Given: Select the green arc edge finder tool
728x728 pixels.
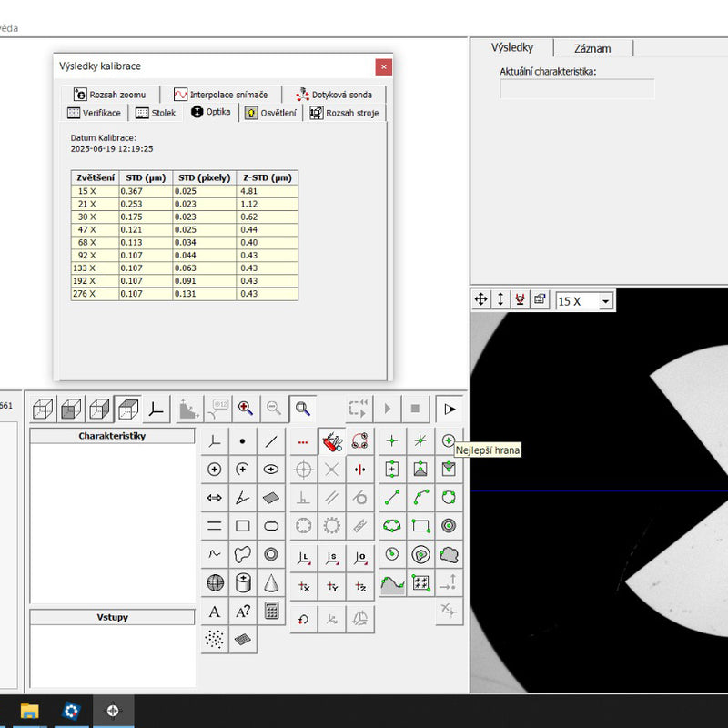Looking at the screenshot, I should 420,497.
